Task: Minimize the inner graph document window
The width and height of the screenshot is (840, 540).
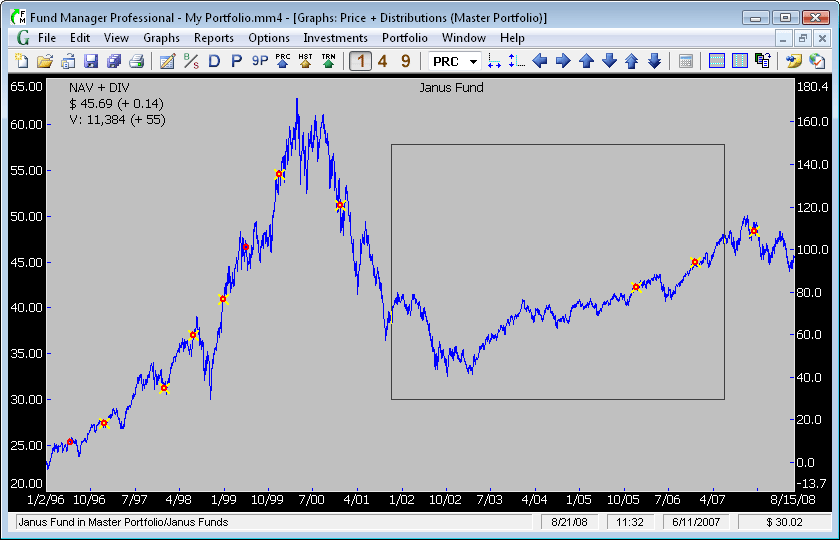Action: click(x=783, y=38)
